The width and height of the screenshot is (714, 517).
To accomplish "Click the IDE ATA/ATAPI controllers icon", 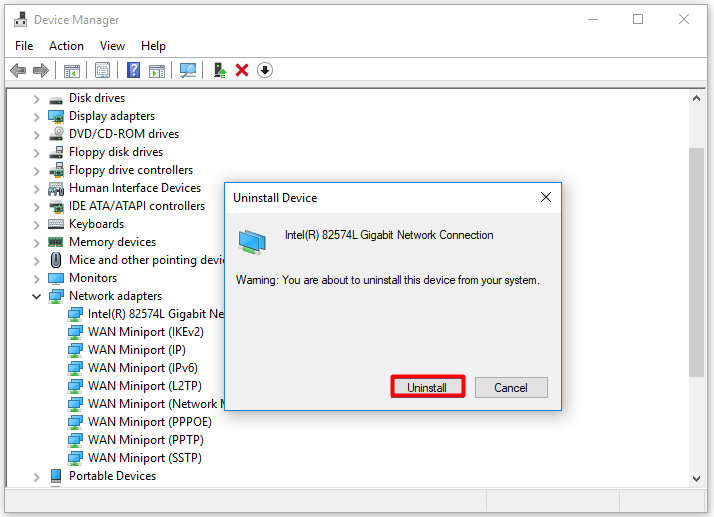I will 56,206.
